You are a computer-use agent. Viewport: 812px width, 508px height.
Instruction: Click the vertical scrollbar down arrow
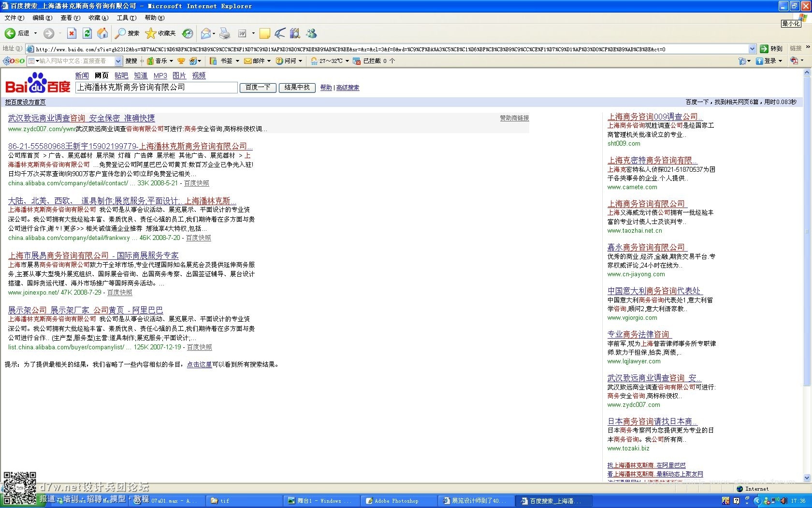pyautogui.click(x=807, y=478)
